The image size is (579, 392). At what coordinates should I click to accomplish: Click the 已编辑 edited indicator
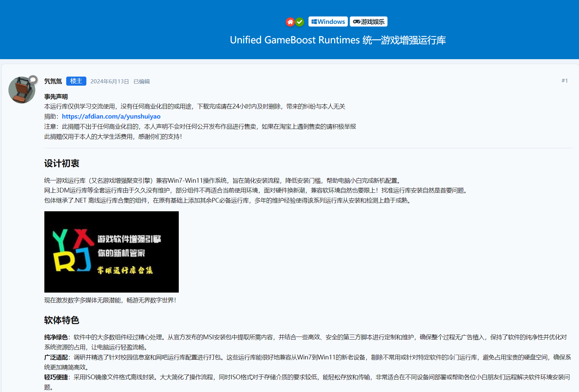(x=141, y=81)
